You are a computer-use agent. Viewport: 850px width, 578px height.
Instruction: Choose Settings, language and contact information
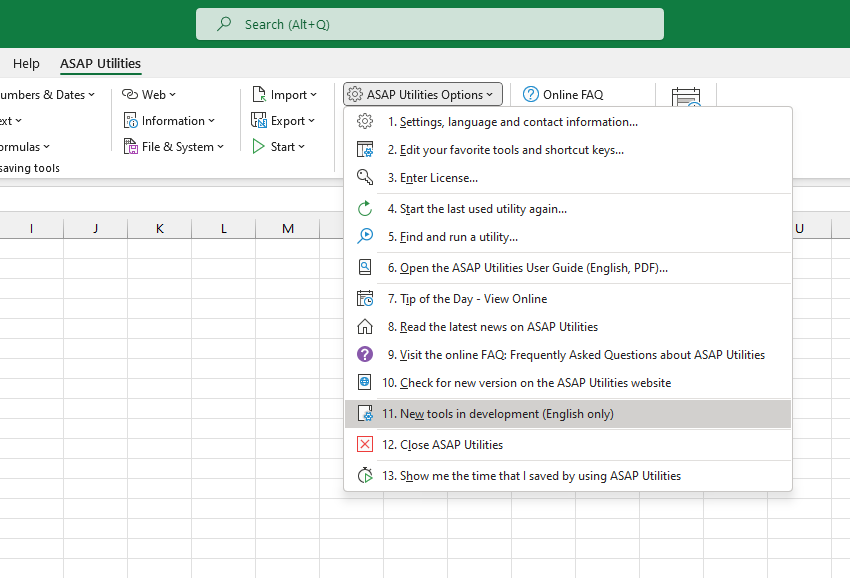tap(568, 121)
